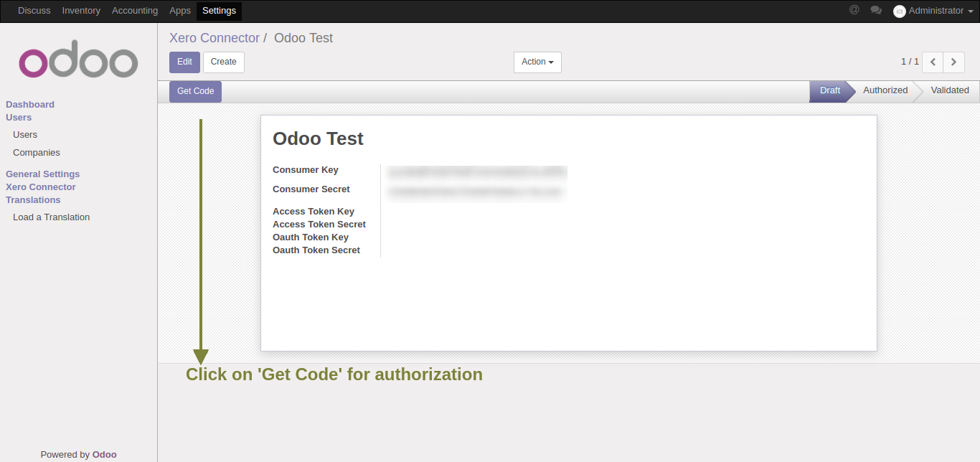
Task: Click the Odoo Test record title
Action: coord(319,138)
